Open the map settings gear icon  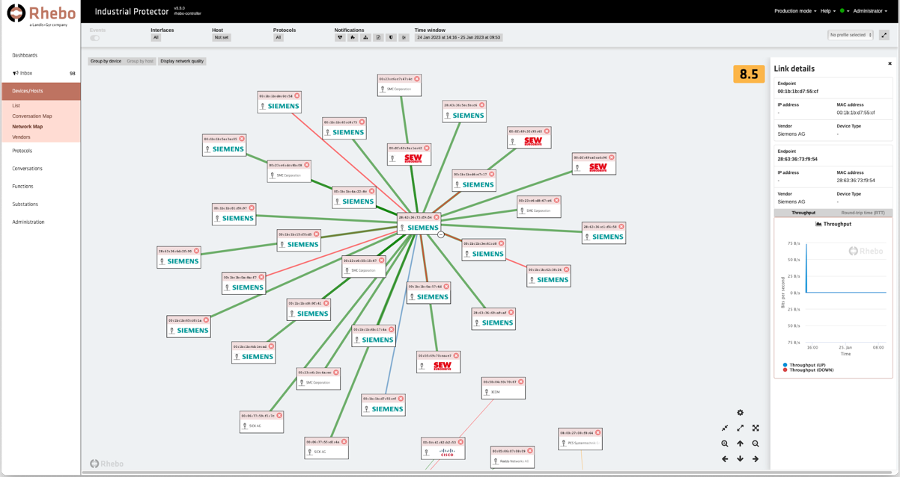(x=740, y=413)
